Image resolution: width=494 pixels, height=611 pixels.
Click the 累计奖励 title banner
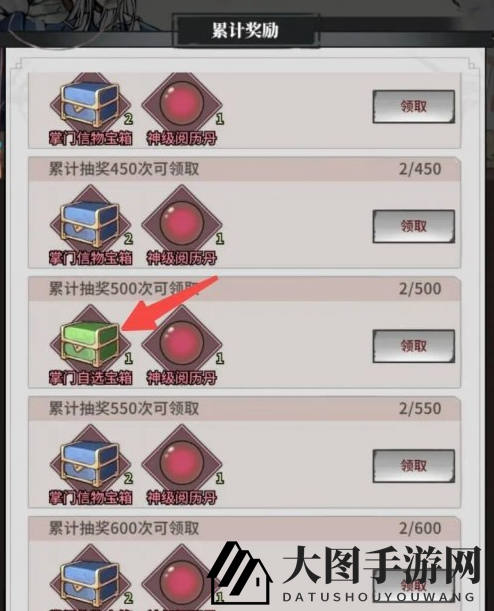246,30
